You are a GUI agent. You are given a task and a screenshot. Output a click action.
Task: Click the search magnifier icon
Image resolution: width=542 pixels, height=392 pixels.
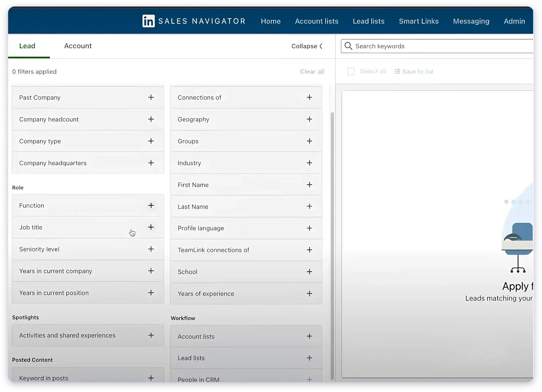tap(348, 46)
